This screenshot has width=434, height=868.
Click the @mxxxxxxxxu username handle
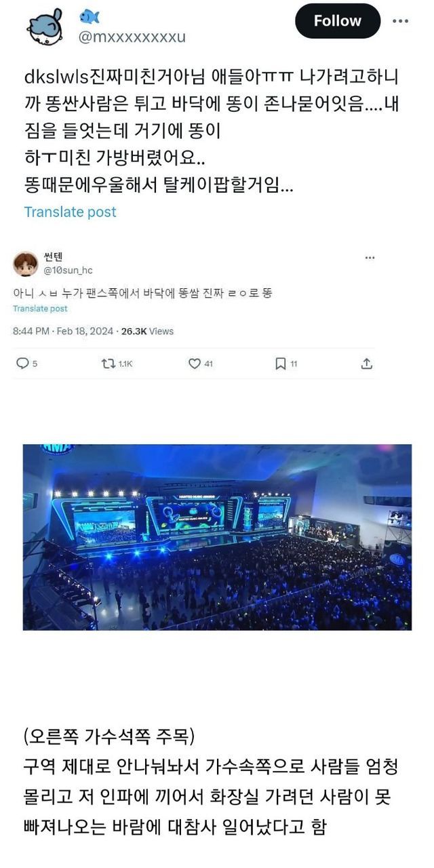tap(132, 37)
